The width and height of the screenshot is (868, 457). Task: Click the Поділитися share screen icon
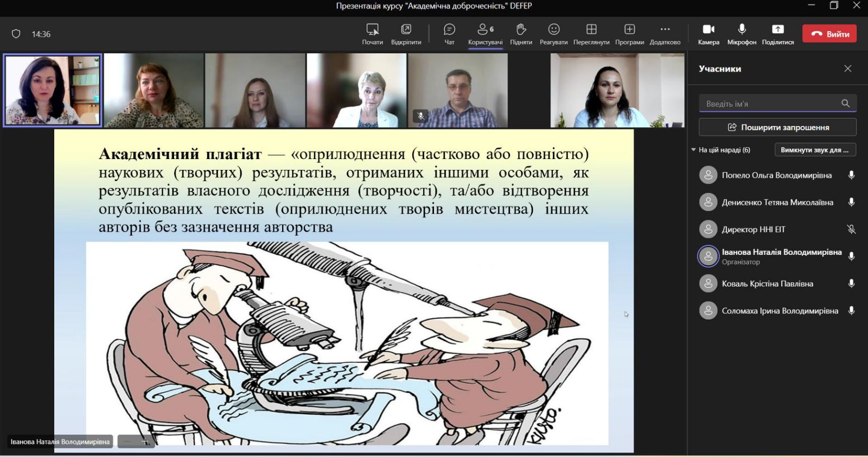click(777, 34)
